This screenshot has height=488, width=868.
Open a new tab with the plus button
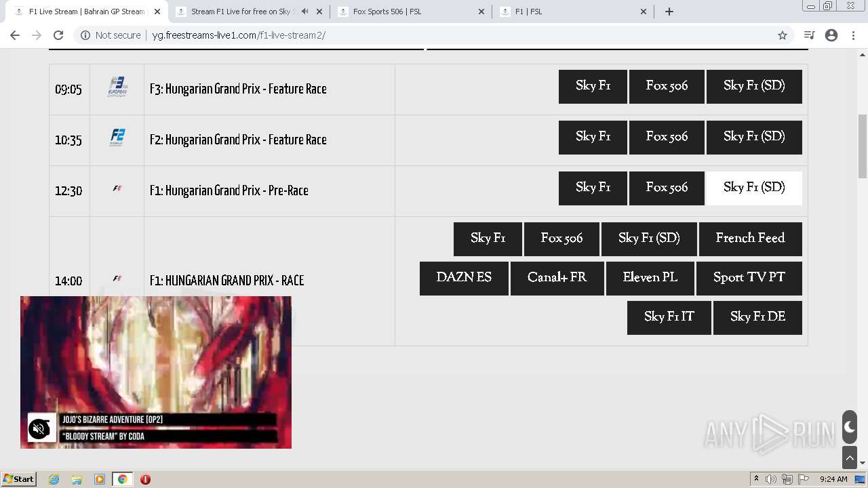point(669,12)
